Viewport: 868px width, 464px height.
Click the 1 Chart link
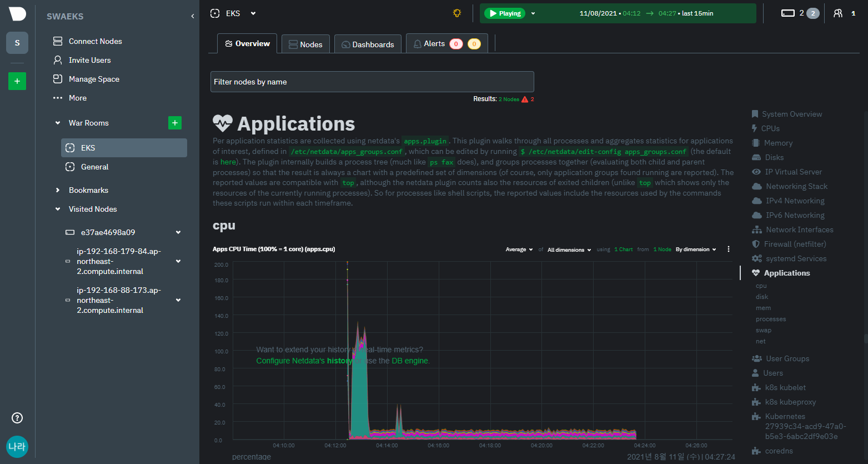pyautogui.click(x=624, y=250)
